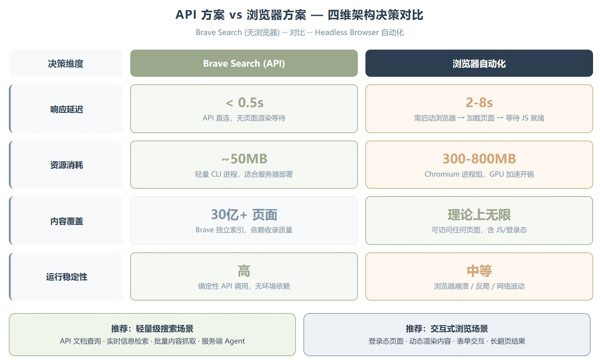This screenshot has width=600, height=364.
Task: Click the '~50MB' resource value
Action: 244,159
